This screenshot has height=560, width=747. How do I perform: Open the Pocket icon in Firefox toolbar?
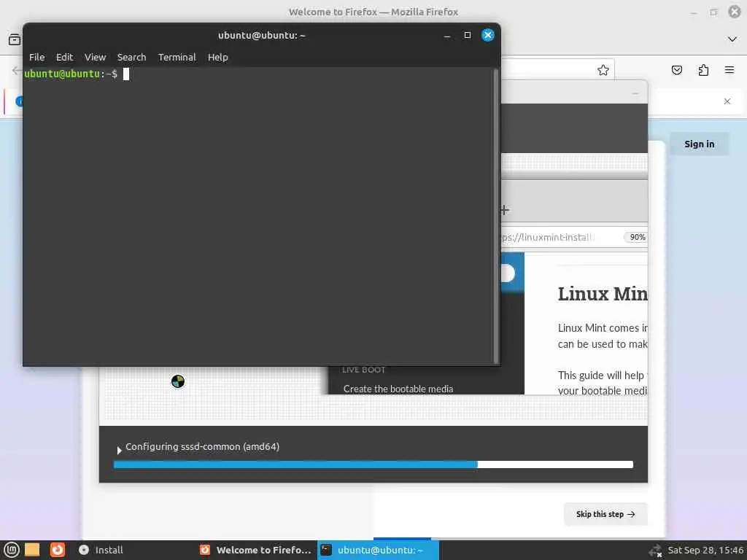[x=676, y=71]
